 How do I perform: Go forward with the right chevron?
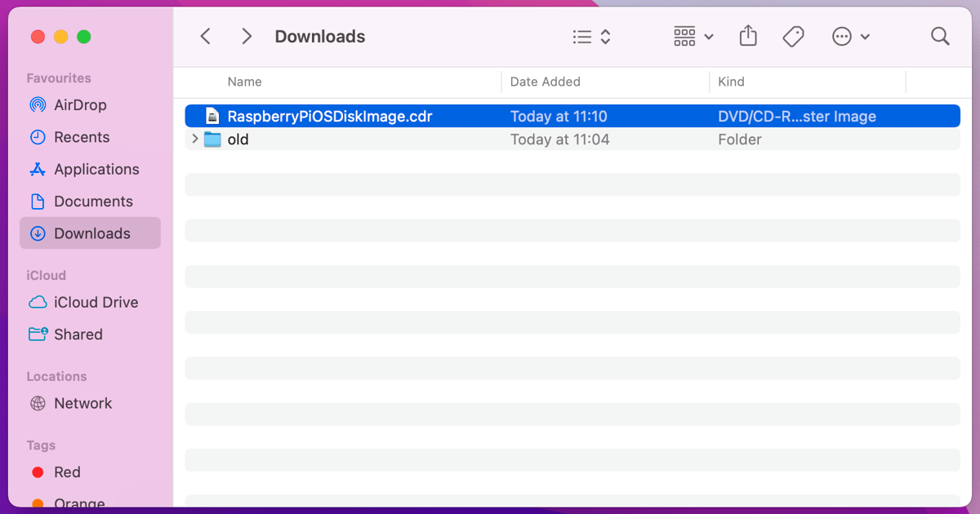pos(247,37)
